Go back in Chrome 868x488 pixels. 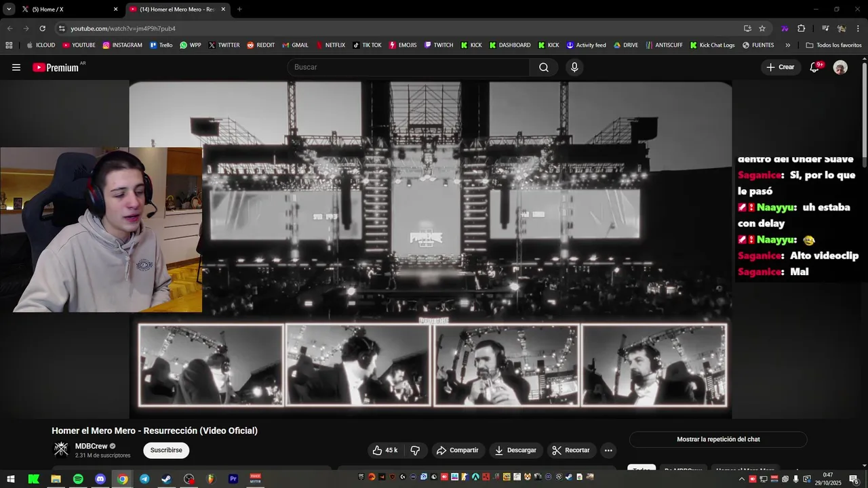[9, 28]
